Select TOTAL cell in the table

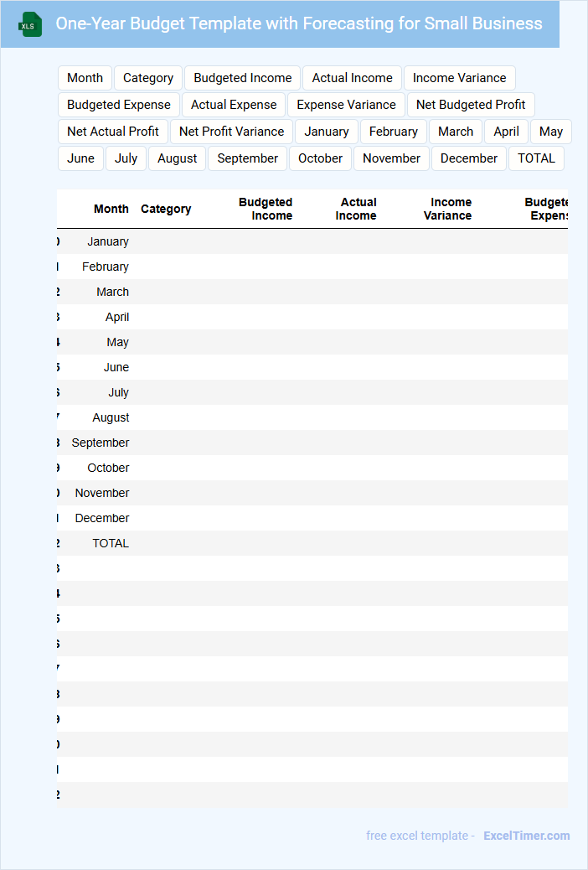[111, 544]
